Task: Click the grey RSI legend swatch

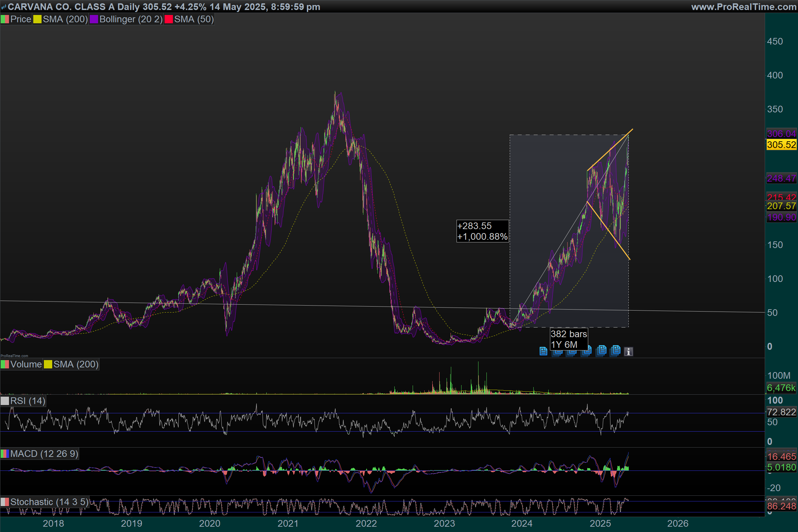Action: click(5, 401)
